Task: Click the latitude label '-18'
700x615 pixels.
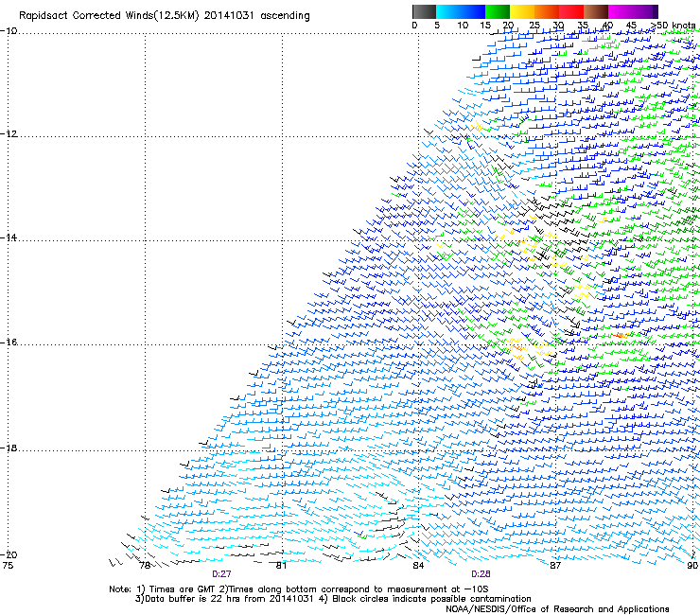Action: (x=9, y=448)
